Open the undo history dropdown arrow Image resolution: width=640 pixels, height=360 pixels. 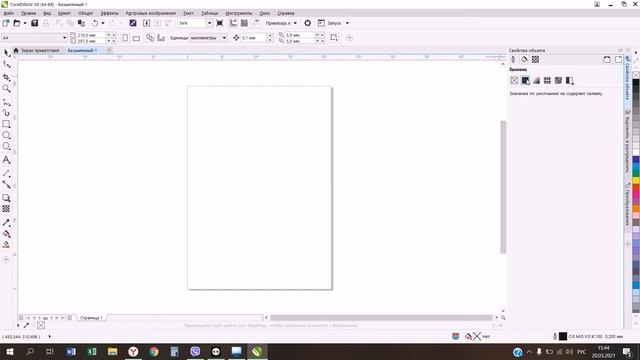coord(102,23)
